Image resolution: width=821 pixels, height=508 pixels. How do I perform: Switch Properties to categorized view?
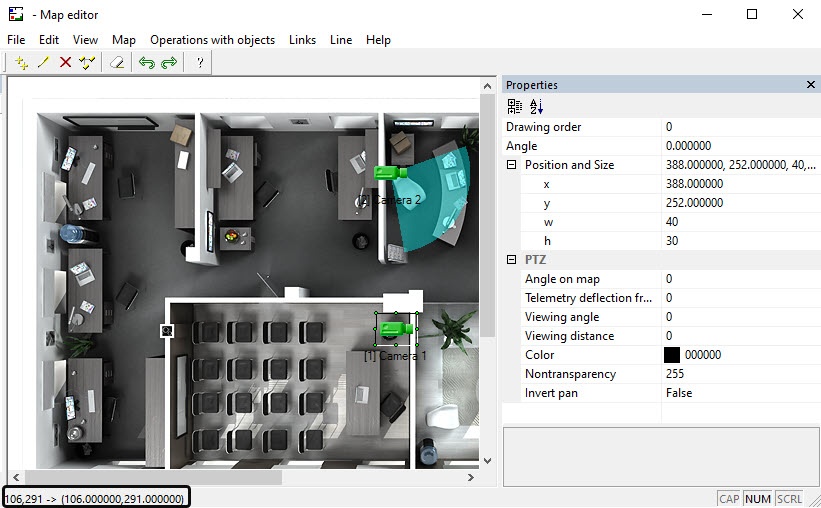tap(515, 106)
